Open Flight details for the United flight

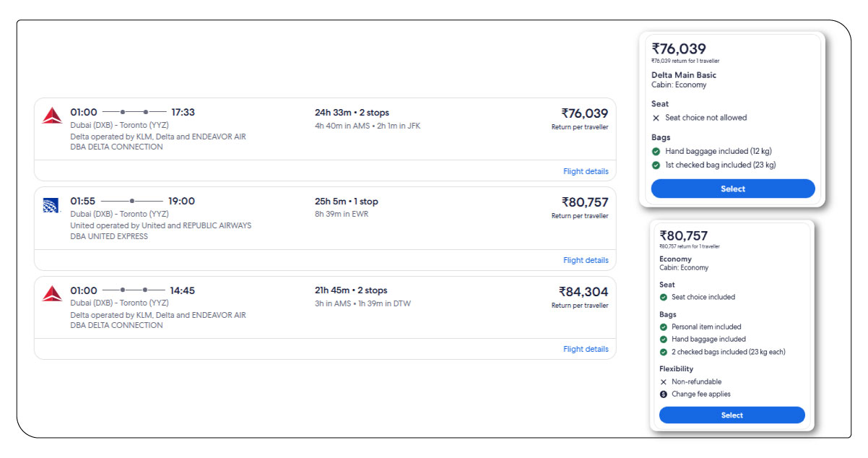click(x=586, y=261)
